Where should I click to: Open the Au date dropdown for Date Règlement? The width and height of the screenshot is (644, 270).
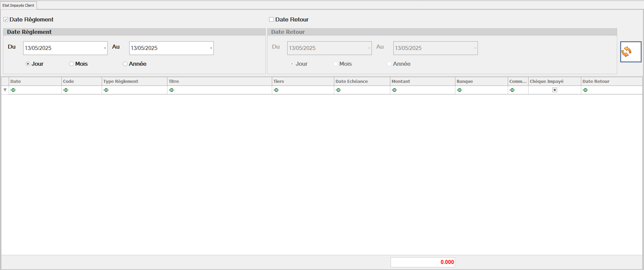211,48
